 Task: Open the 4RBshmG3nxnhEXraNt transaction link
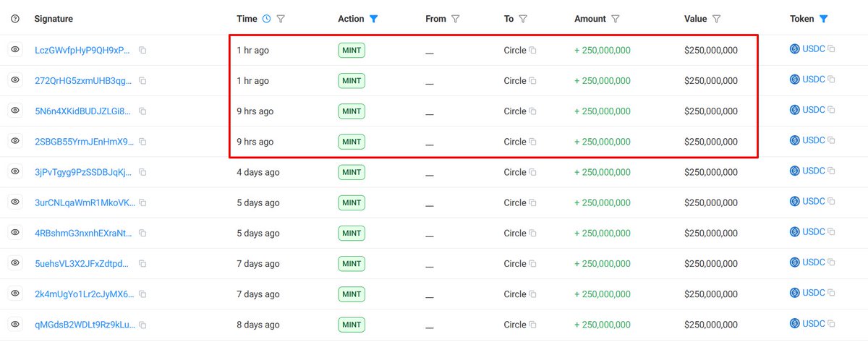pos(82,233)
